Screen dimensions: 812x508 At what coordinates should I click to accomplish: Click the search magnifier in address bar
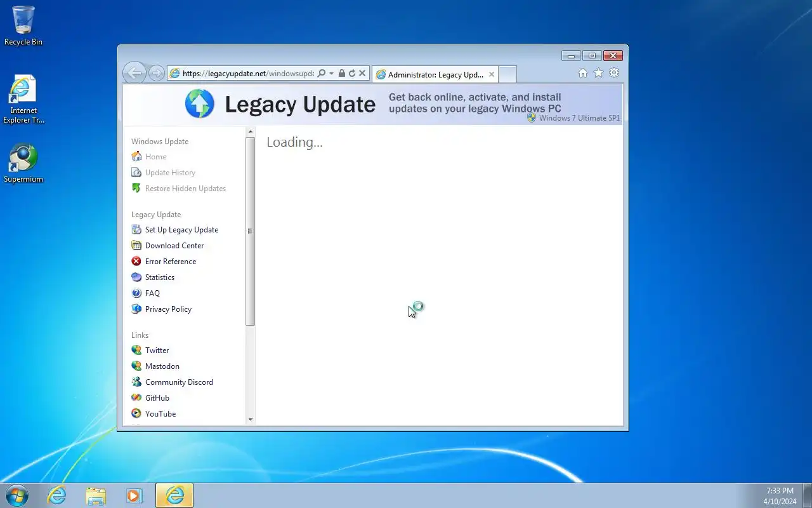(322, 73)
